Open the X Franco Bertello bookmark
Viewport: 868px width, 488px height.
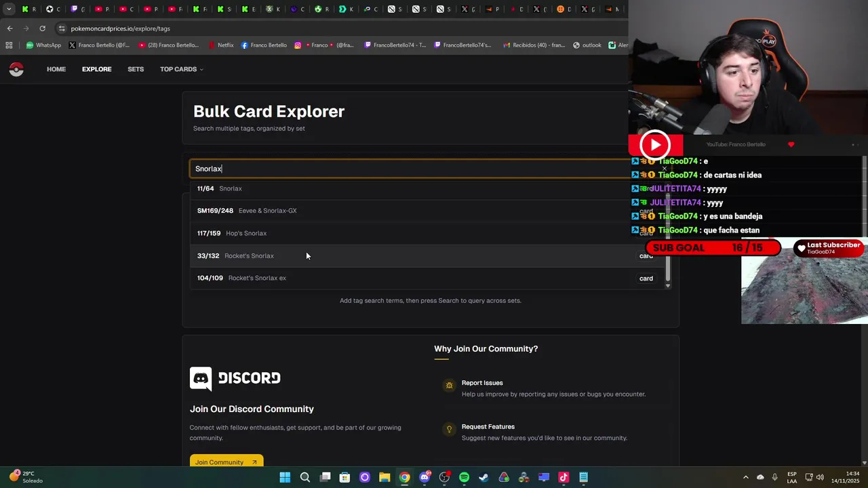click(99, 45)
